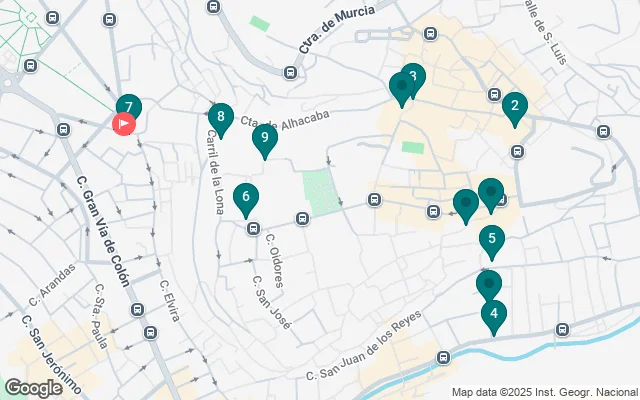The width and height of the screenshot is (640, 400).
Task: Click the Map data ©2025 attribution text
Action: [x=545, y=392]
